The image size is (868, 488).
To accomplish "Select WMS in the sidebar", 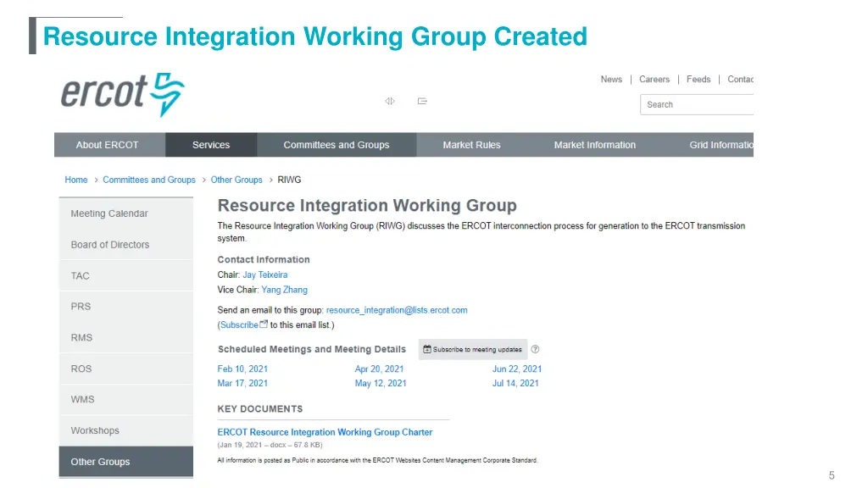I will [x=126, y=400].
